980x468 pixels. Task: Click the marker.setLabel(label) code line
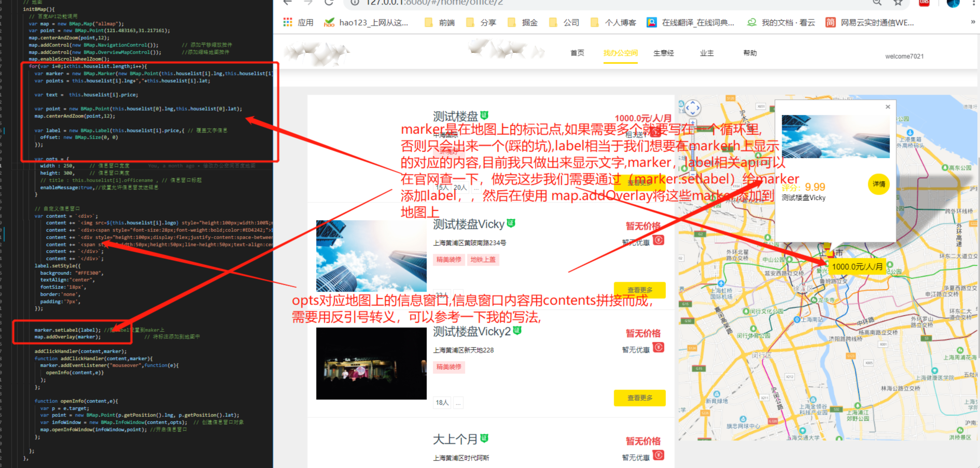(x=67, y=330)
